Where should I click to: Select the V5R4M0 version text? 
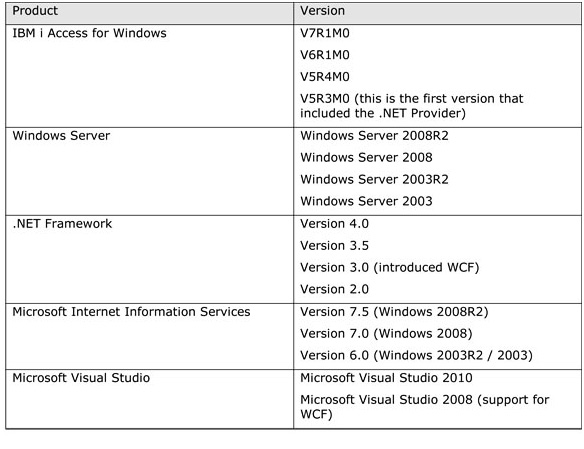(x=325, y=77)
